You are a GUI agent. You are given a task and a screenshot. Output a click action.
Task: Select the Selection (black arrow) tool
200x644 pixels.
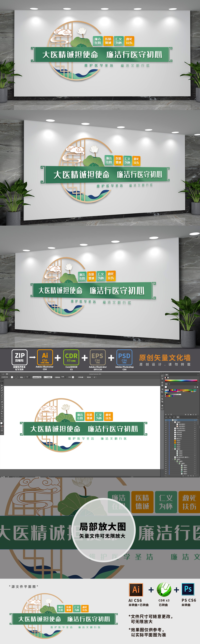pos(2,383)
